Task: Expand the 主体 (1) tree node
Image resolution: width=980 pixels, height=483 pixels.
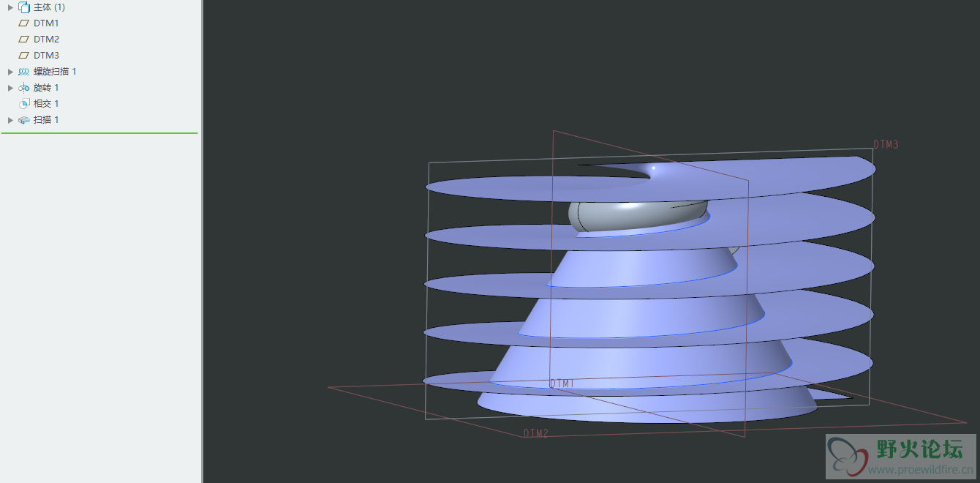Action: click(x=10, y=7)
